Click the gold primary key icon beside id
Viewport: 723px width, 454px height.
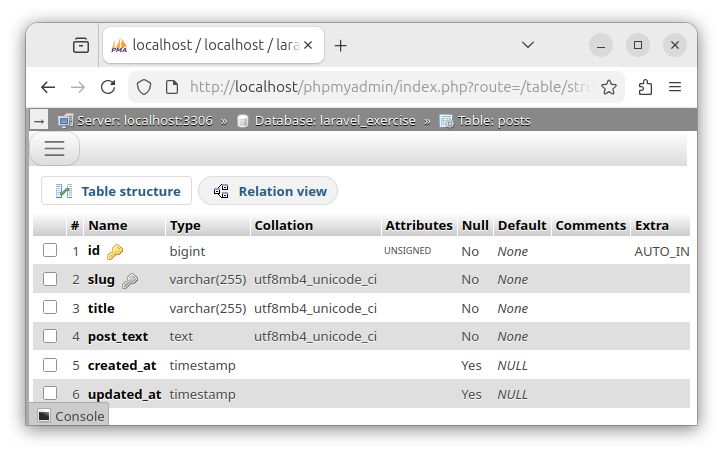click(x=115, y=252)
